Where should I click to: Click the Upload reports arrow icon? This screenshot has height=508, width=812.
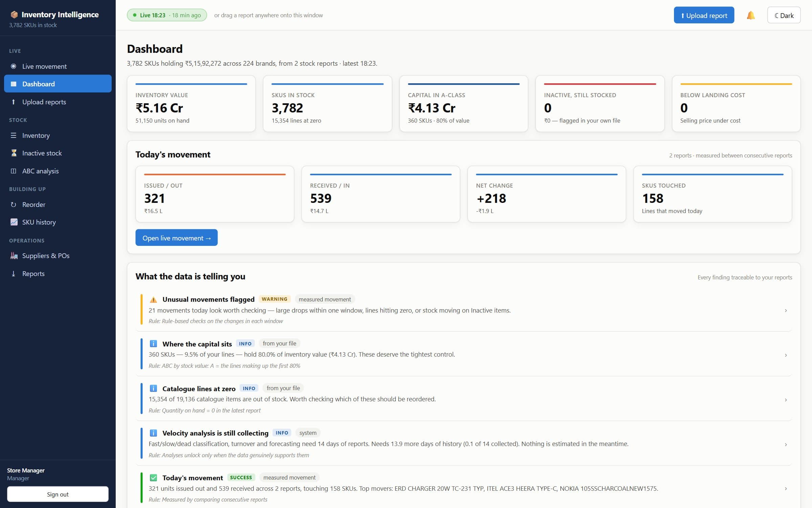point(14,102)
